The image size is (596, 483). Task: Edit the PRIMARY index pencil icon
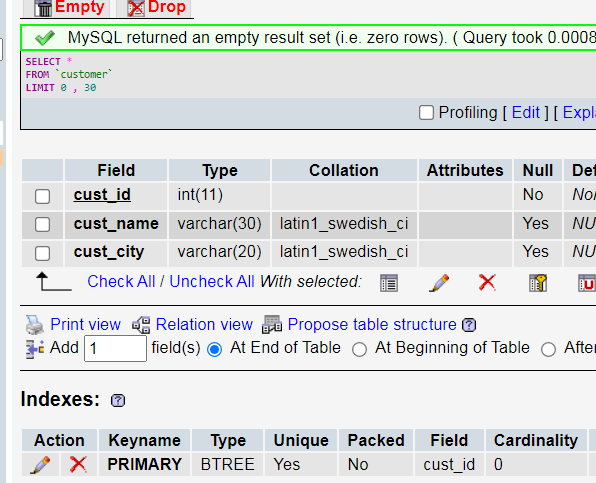point(40,464)
